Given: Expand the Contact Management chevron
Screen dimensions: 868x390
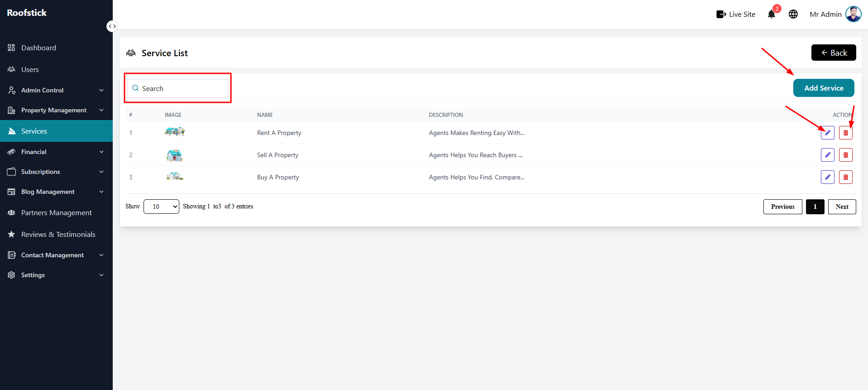Looking at the screenshot, I should (101, 255).
